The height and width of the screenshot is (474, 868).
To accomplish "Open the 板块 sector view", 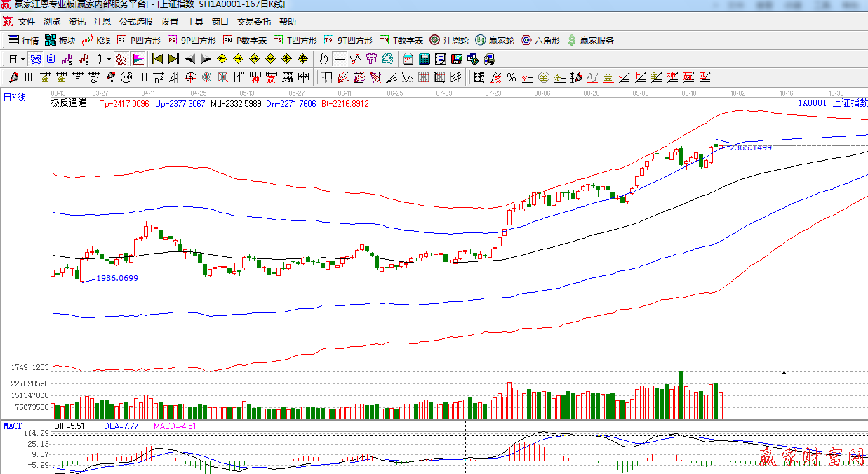I will [60, 40].
